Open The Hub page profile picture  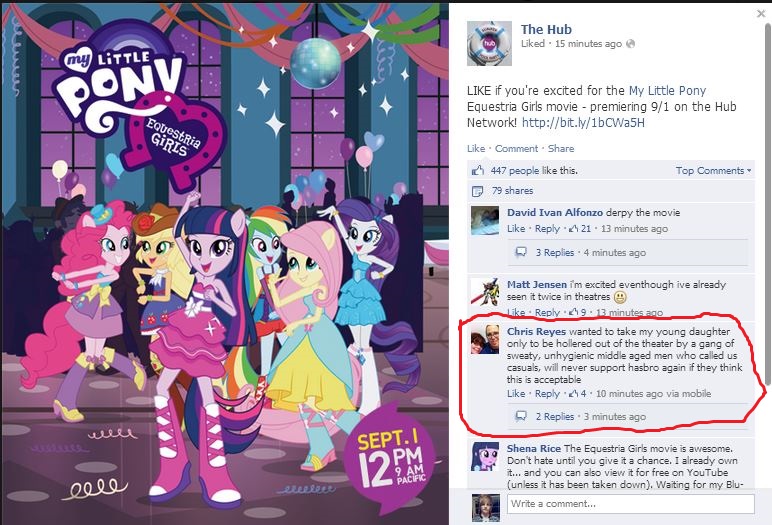coord(489,43)
